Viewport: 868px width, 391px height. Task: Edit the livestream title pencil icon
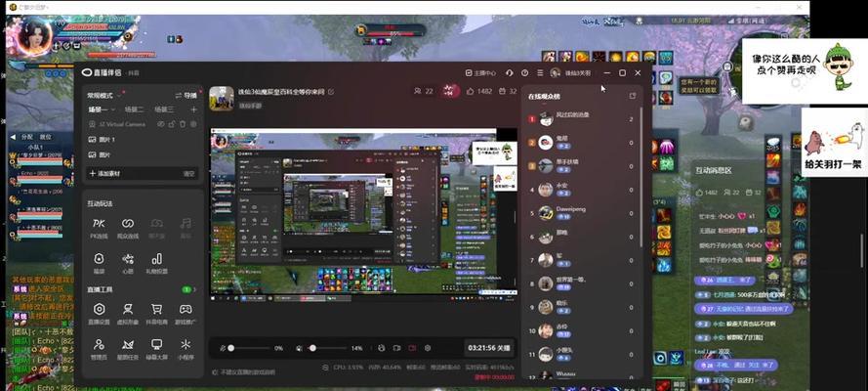click(331, 92)
